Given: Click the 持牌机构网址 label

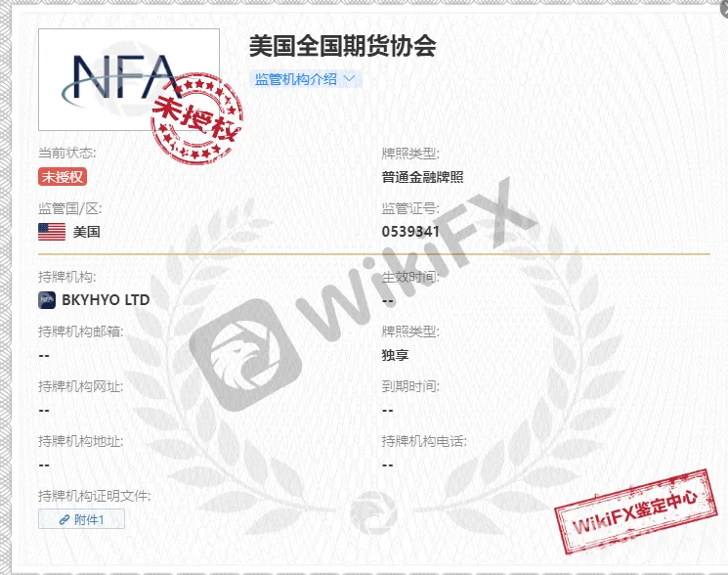Looking at the screenshot, I should tap(81, 386).
